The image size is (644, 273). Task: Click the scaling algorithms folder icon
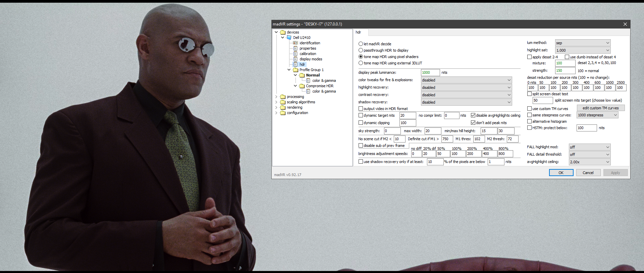point(283,102)
